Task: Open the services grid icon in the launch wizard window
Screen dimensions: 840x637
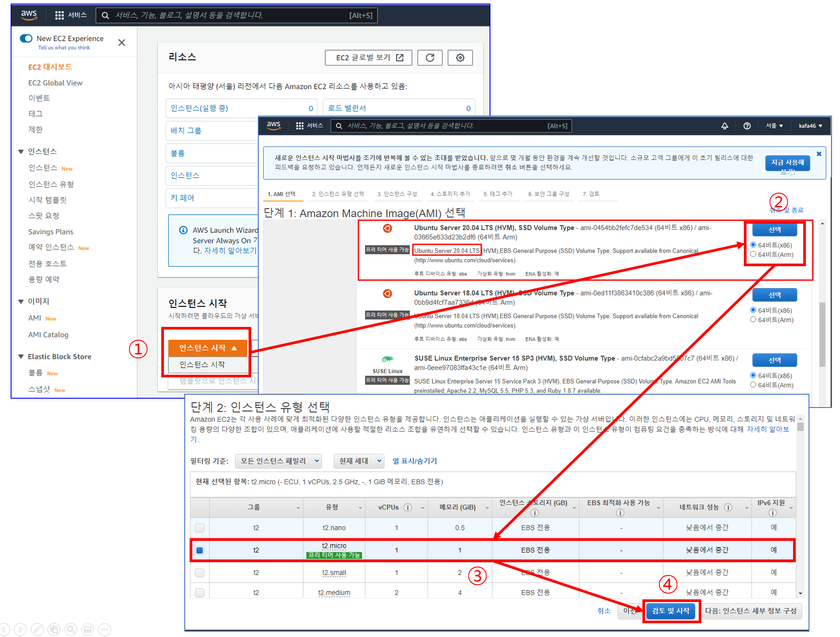Action: point(300,126)
